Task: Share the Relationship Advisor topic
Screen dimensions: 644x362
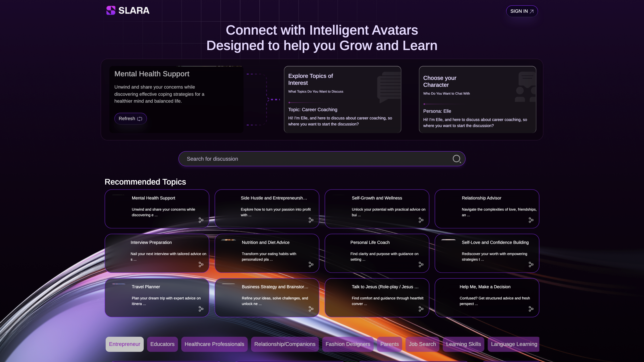Action: [x=531, y=220]
